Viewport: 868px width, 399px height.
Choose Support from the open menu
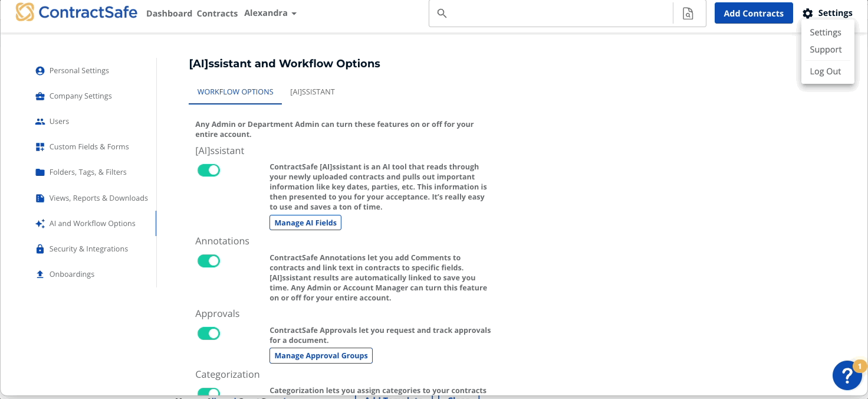pos(826,50)
